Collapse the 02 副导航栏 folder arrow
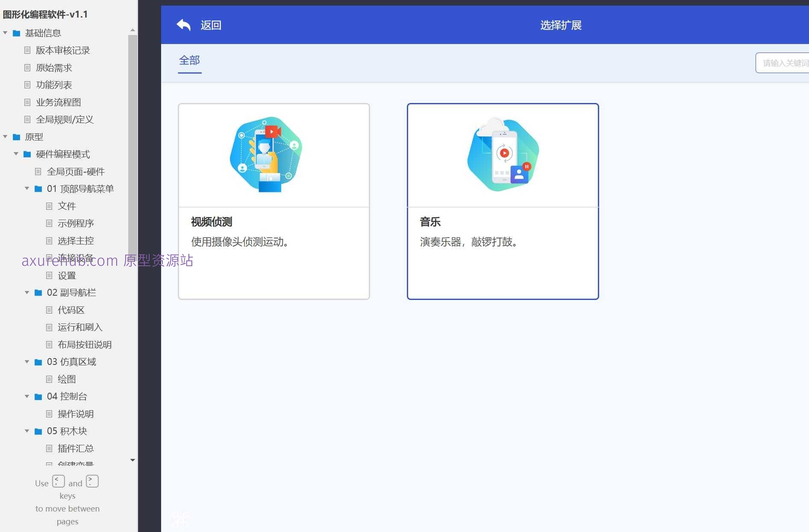 point(27,292)
